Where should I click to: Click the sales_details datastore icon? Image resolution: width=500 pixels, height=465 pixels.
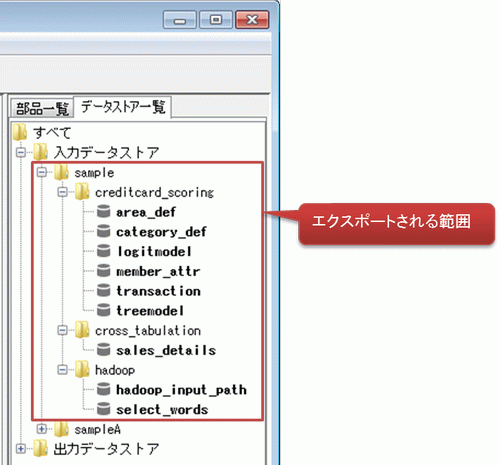tap(103, 350)
